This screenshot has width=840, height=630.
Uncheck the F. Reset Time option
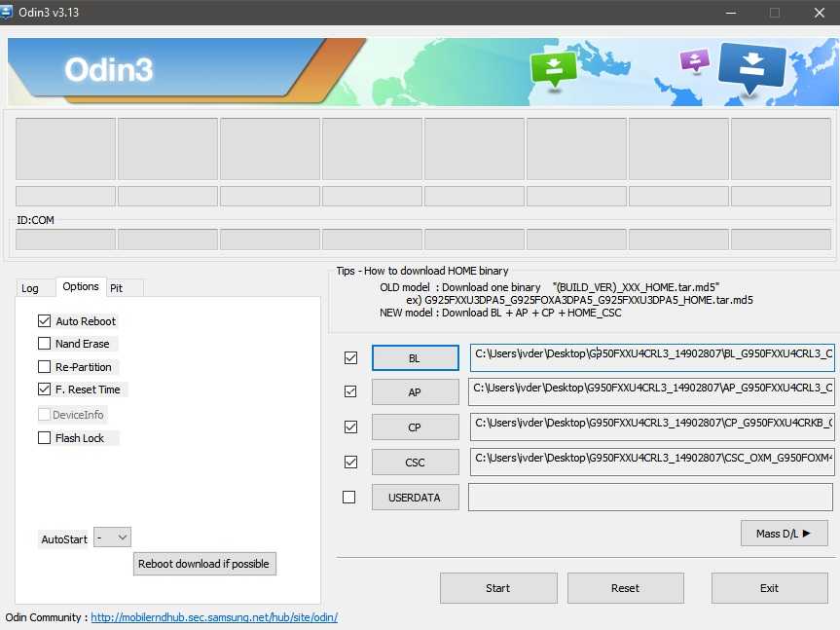pyautogui.click(x=44, y=389)
